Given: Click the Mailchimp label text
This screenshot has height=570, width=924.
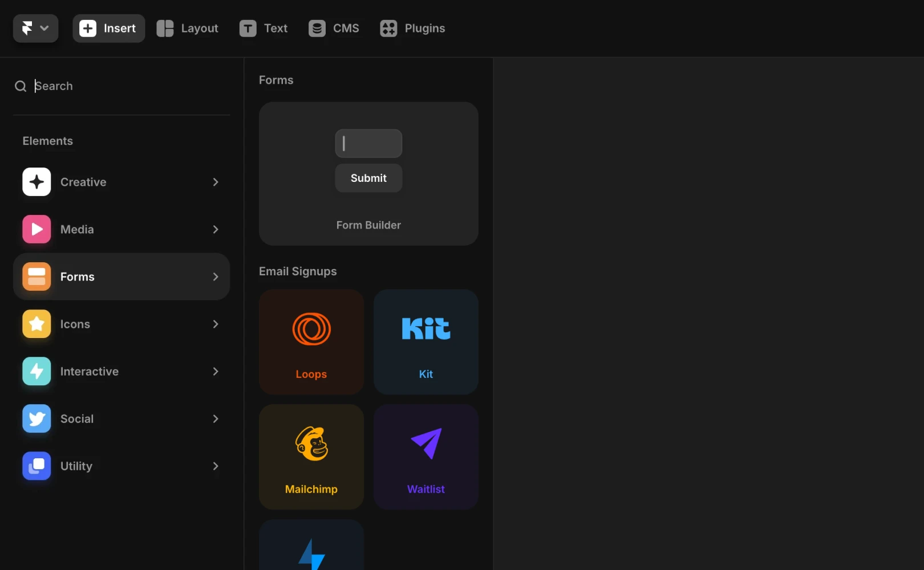Looking at the screenshot, I should pyautogui.click(x=311, y=489).
